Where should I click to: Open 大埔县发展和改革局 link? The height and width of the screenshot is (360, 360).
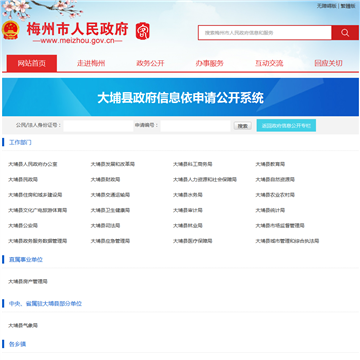113,164
